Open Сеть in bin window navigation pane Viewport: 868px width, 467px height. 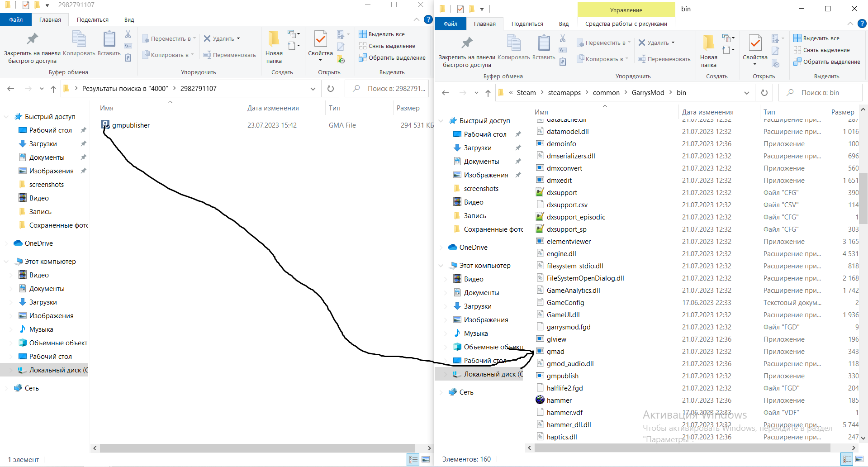[466, 392]
